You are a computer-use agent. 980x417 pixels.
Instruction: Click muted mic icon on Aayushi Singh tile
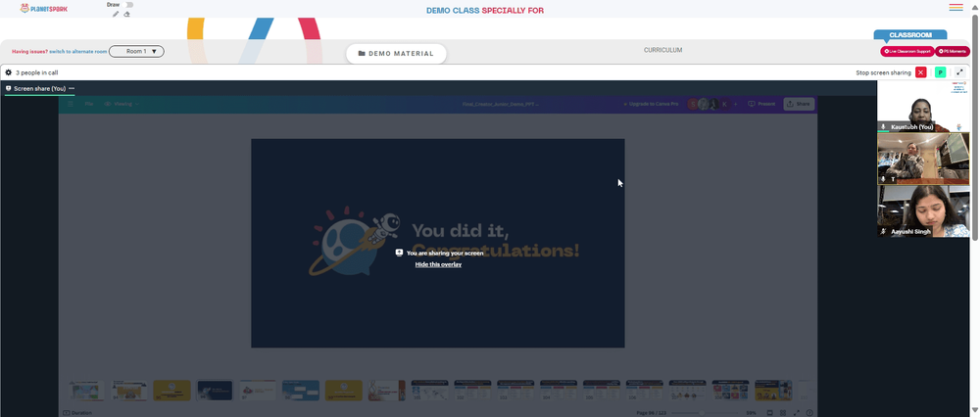click(883, 231)
